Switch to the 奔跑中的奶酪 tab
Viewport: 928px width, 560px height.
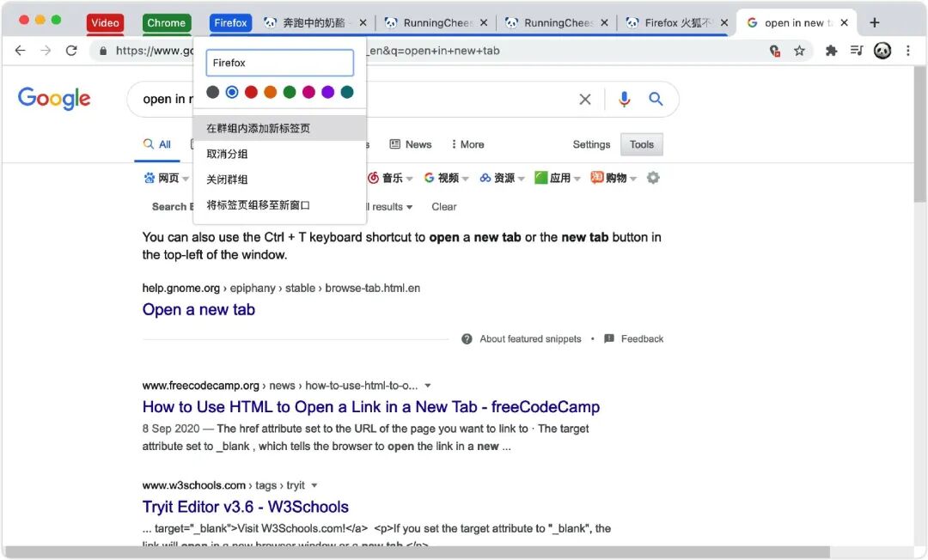pos(314,22)
